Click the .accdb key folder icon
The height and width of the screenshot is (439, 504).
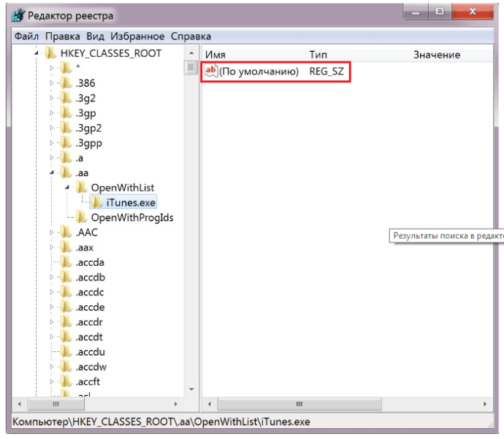coord(66,278)
